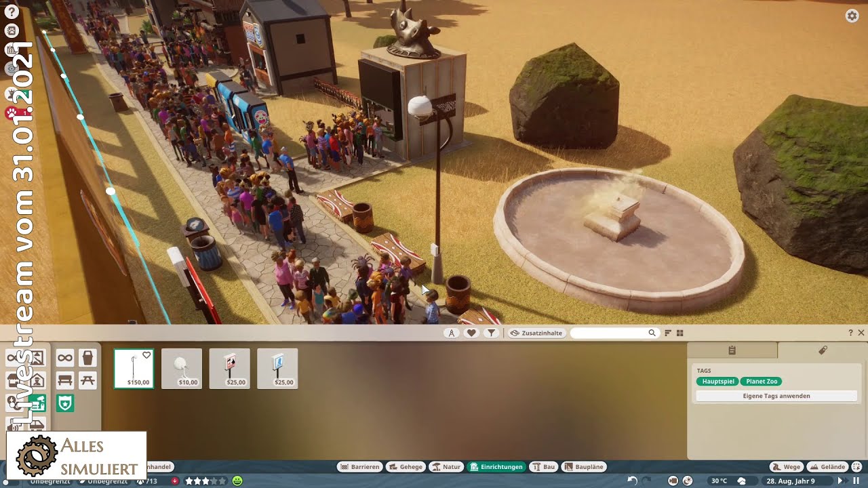The width and height of the screenshot is (868, 488).
Task: Click the cloudy weather icon
Action: pyautogui.click(x=741, y=481)
